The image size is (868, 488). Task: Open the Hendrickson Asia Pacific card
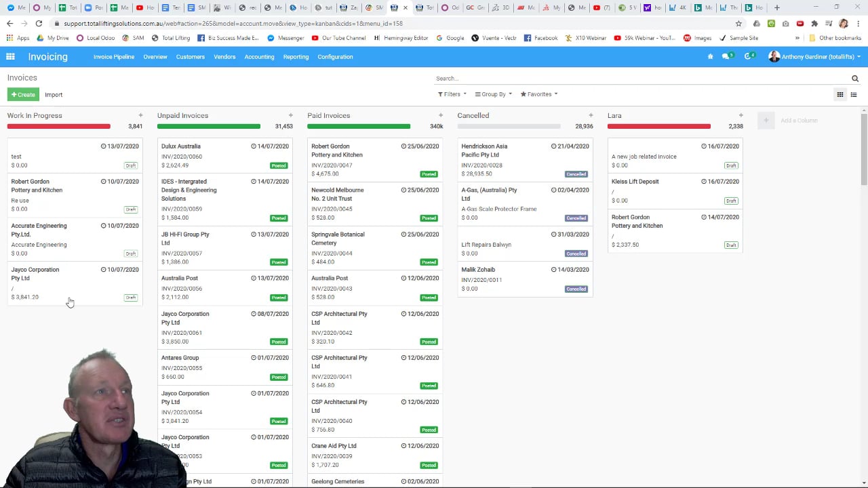[525, 160]
